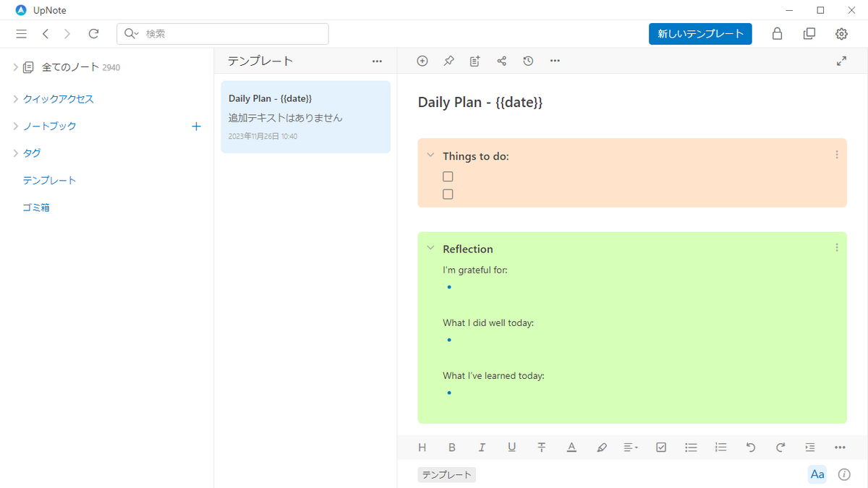
Task: Expand editor to full screen
Action: point(841,61)
